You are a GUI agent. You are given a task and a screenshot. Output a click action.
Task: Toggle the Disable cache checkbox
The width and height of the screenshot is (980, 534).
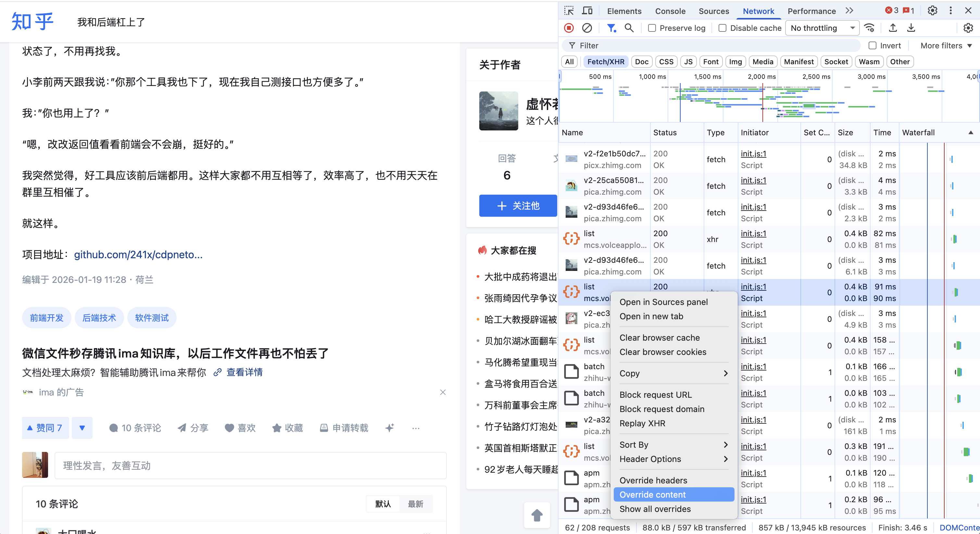(722, 28)
